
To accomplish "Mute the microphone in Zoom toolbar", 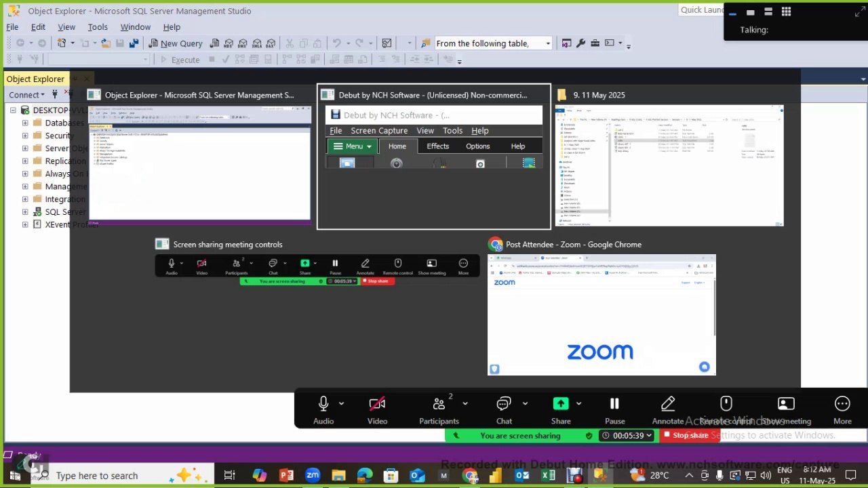I will click(x=323, y=405).
